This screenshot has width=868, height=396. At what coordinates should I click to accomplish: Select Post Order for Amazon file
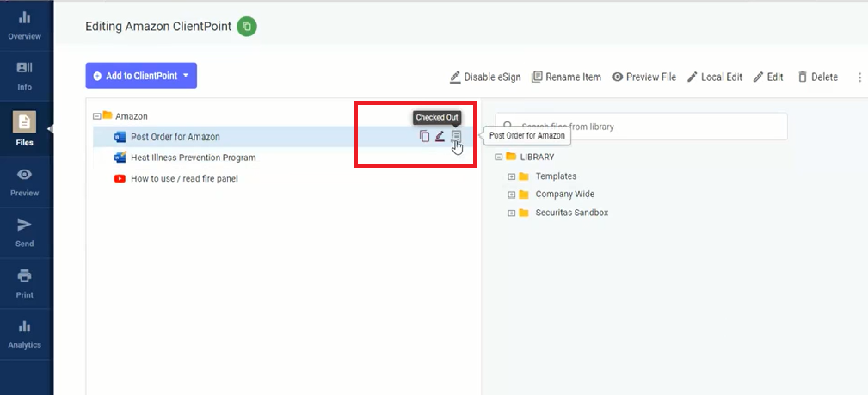click(175, 137)
